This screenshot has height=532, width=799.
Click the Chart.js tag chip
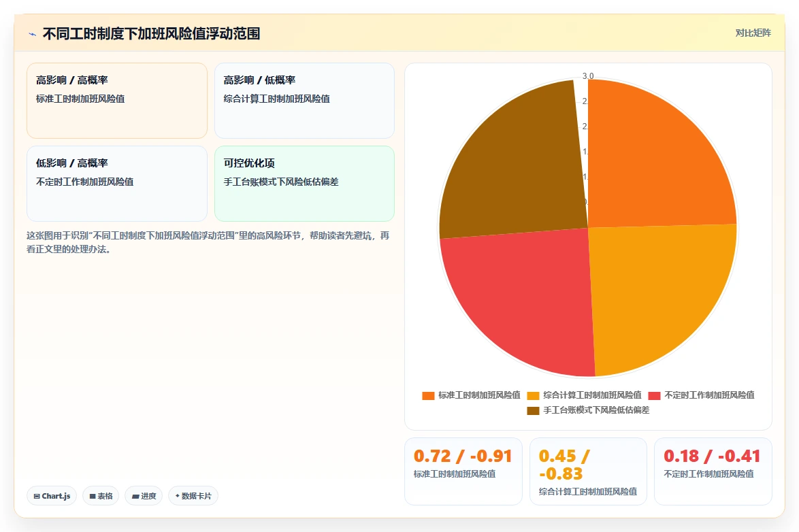pos(52,496)
